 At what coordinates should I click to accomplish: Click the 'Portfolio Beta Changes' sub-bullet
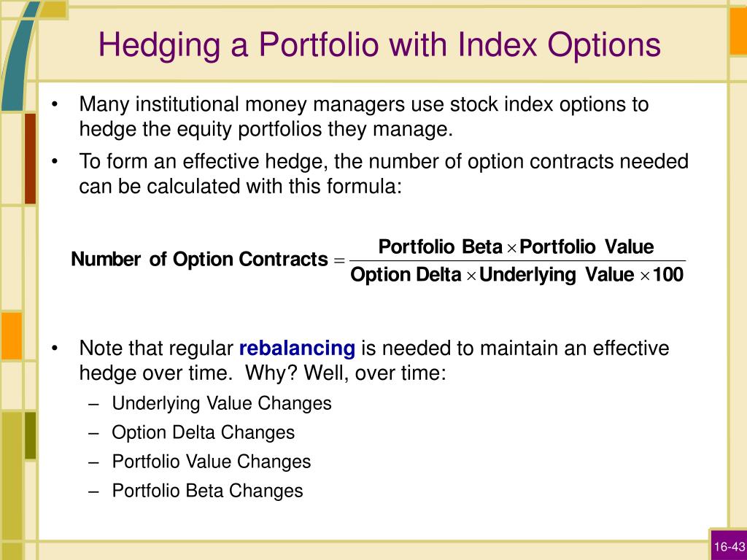(x=207, y=491)
